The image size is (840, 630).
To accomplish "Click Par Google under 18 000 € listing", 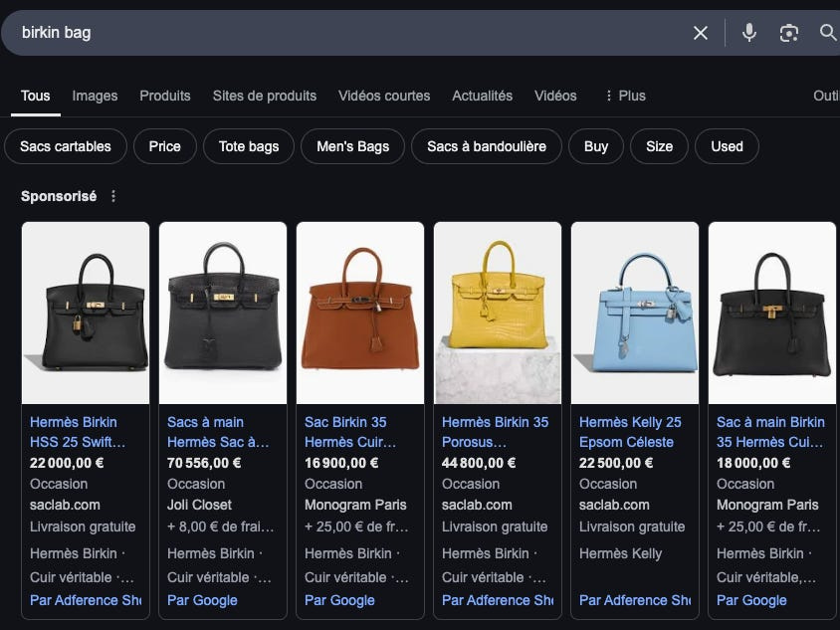I will coord(751,600).
